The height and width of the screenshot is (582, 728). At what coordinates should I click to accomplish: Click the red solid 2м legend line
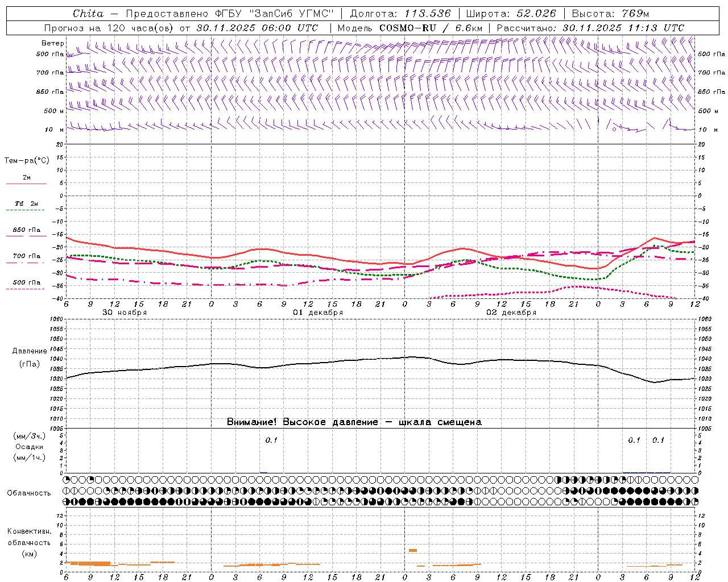click(26, 184)
